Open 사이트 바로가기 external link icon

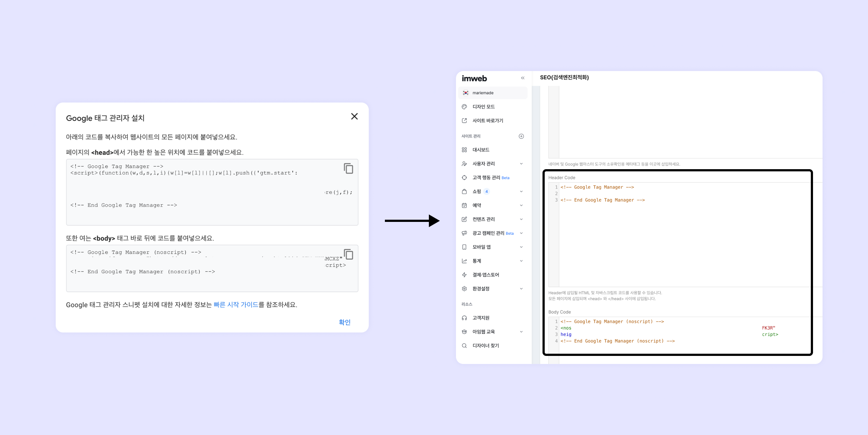pyautogui.click(x=464, y=120)
